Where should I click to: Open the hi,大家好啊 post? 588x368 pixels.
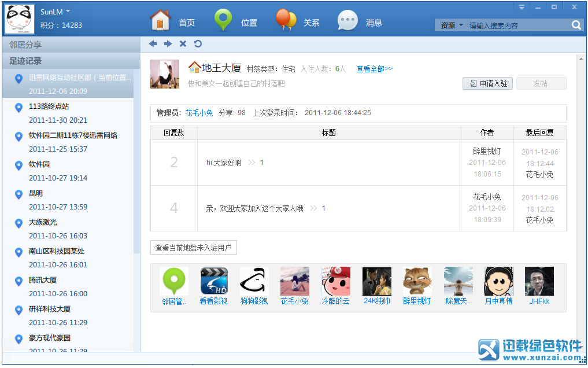pos(224,163)
